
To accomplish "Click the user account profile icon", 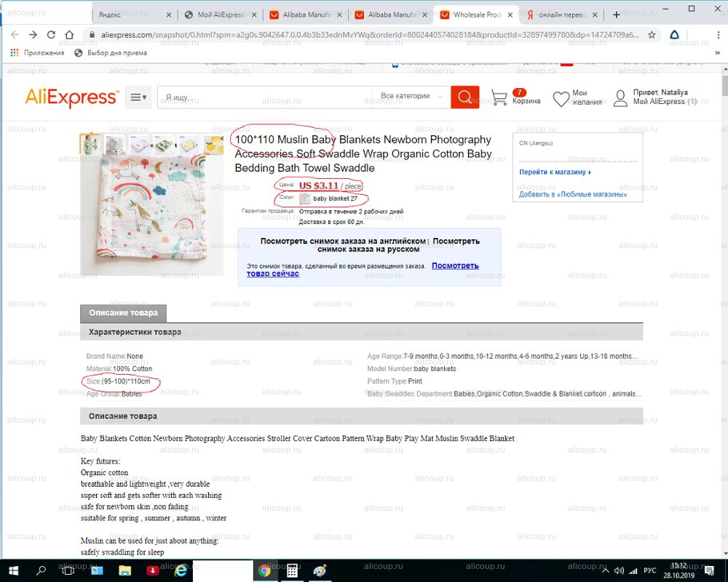I will pos(620,98).
